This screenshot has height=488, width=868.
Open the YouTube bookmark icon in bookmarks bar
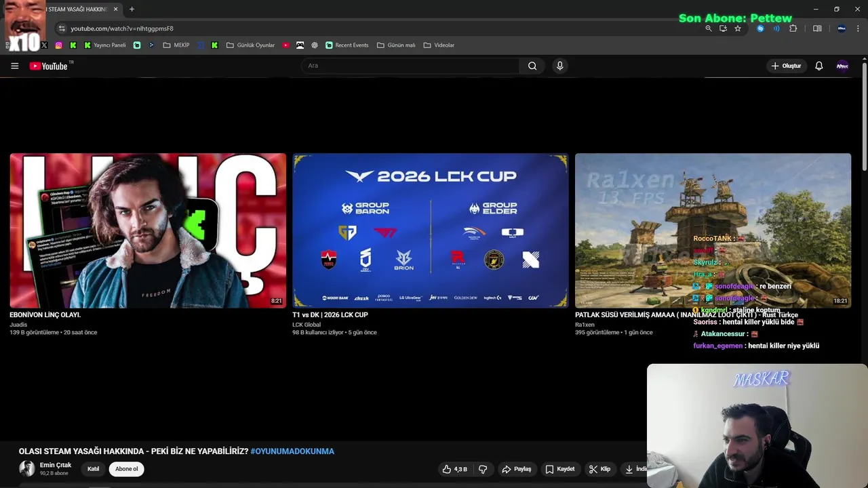(285, 45)
